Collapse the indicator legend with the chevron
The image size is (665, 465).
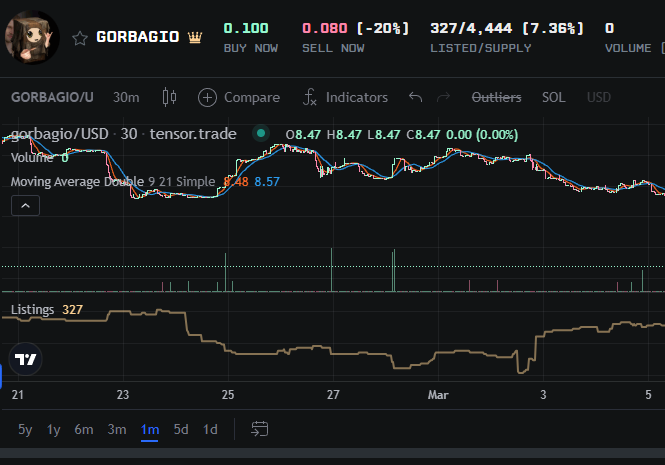pos(25,206)
